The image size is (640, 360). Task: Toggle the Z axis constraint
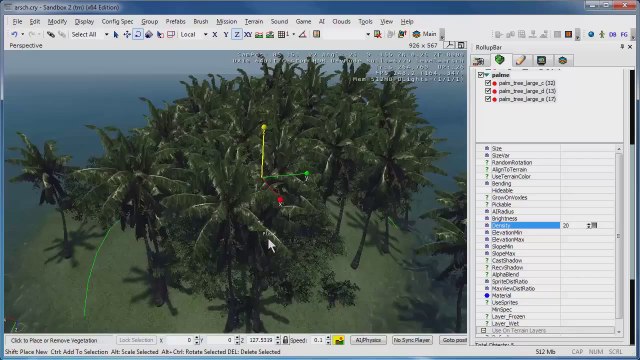point(237,35)
